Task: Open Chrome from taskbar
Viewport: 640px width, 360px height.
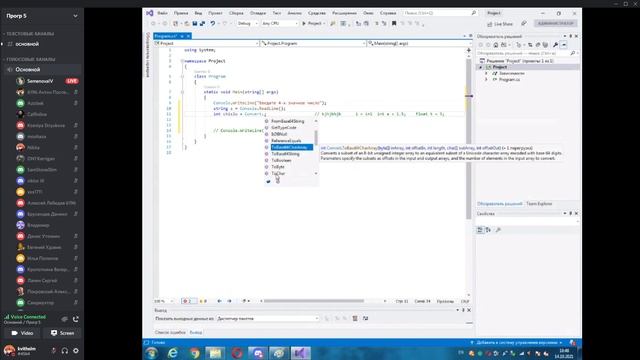Action: (194, 353)
